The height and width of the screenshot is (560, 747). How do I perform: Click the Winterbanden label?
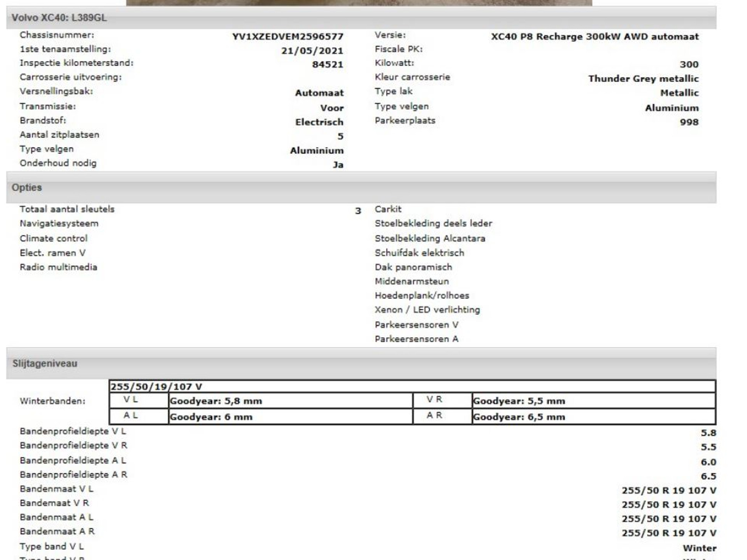pyautogui.click(x=53, y=401)
